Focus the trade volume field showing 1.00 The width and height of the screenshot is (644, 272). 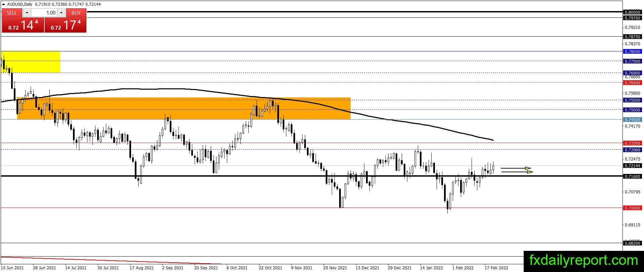pyautogui.click(x=44, y=13)
